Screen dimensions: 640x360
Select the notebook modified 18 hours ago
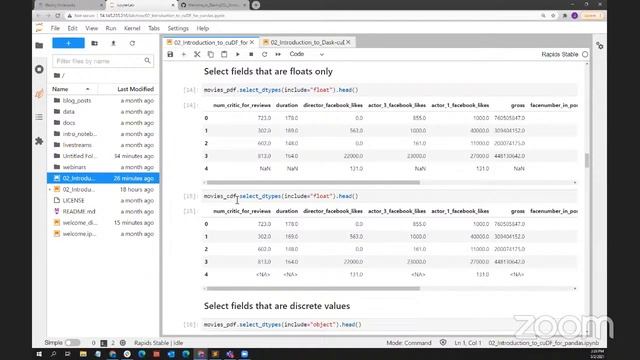pyautogui.click(x=103, y=189)
